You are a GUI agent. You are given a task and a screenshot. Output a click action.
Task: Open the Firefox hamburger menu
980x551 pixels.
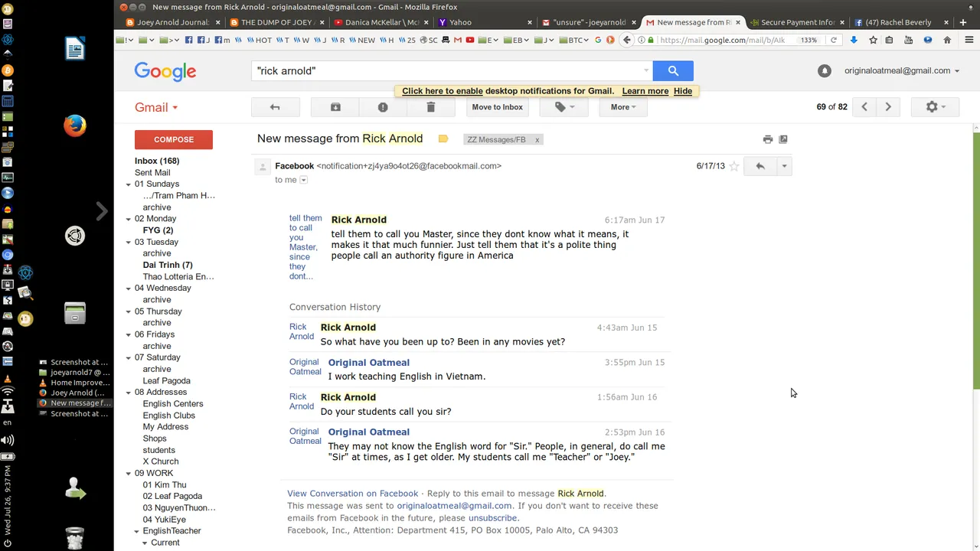(969, 40)
